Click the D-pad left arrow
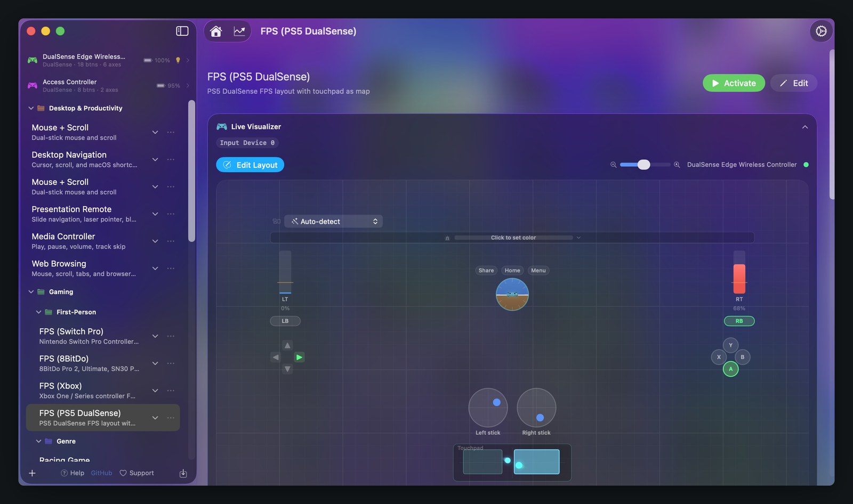This screenshot has width=853, height=504. point(276,357)
